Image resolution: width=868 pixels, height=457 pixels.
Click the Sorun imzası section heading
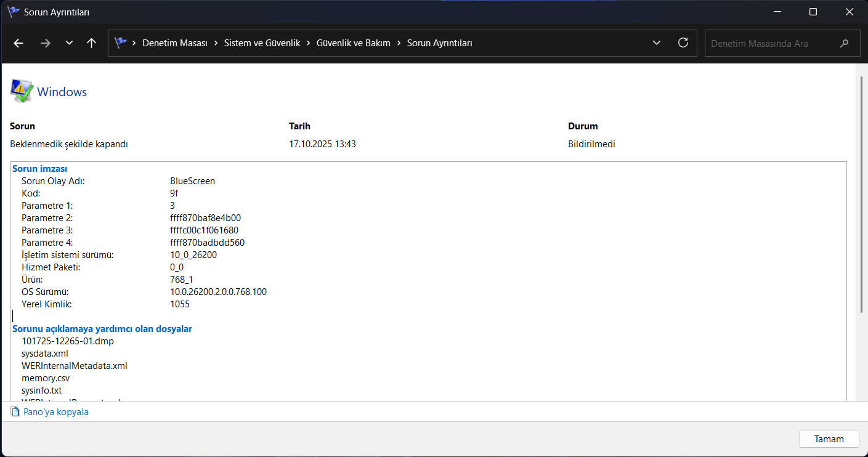(x=40, y=169)
